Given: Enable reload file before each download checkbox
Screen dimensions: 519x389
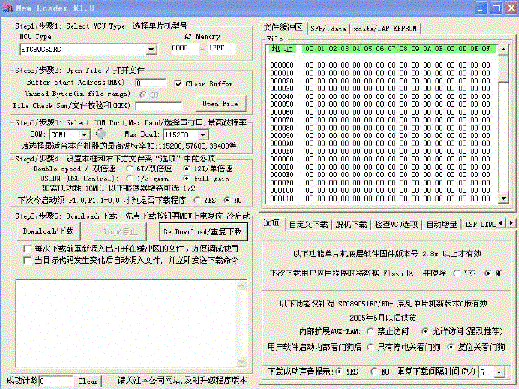Looking at the screenshot, I should [x=27, y=249].
